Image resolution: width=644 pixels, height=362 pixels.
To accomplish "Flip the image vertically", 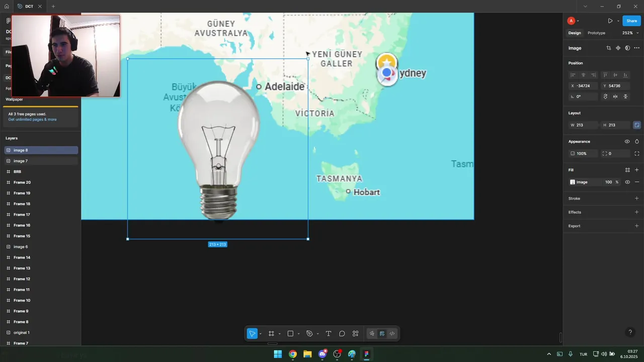I will 626,97.
